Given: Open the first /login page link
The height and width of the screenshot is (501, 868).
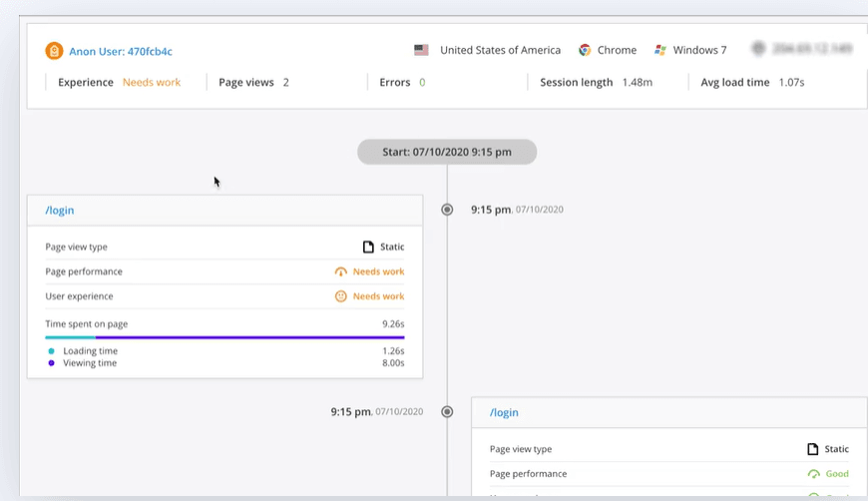Looking at the screenshot, I should 60,211.
